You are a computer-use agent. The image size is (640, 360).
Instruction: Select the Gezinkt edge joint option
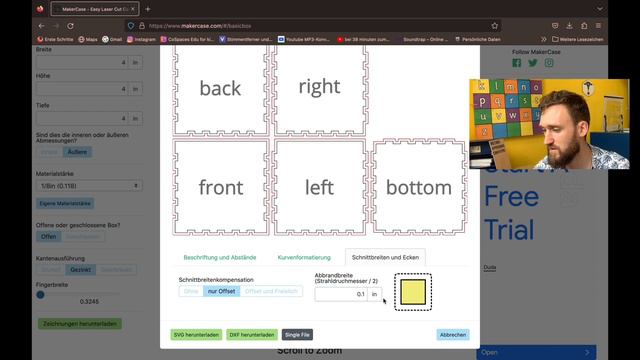(80, 269)
